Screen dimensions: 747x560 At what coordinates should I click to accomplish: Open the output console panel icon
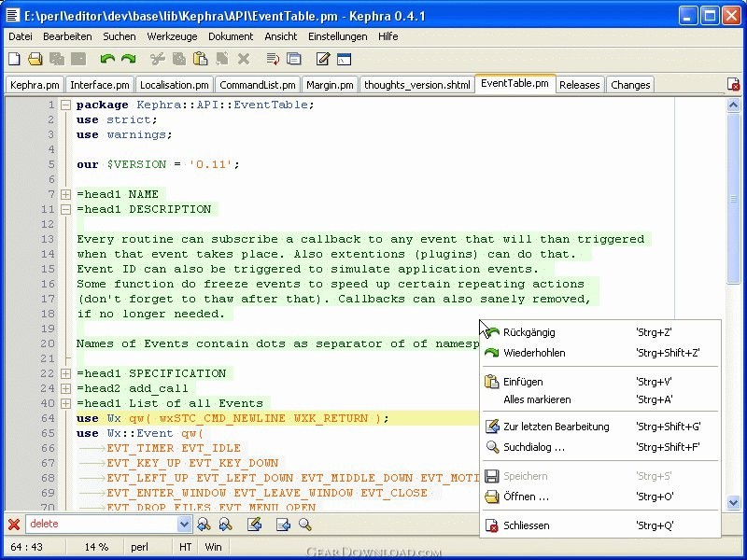pos(344,59)
